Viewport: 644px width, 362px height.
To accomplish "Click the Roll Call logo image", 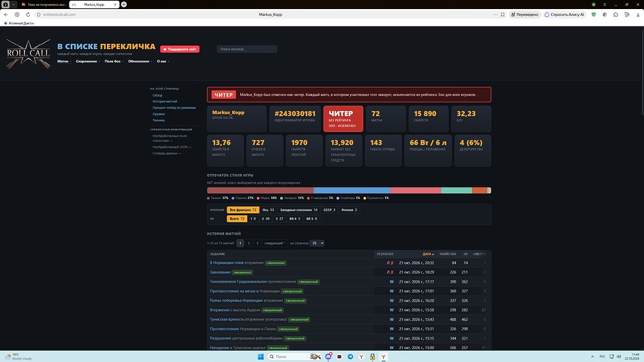I will (28, 54).
